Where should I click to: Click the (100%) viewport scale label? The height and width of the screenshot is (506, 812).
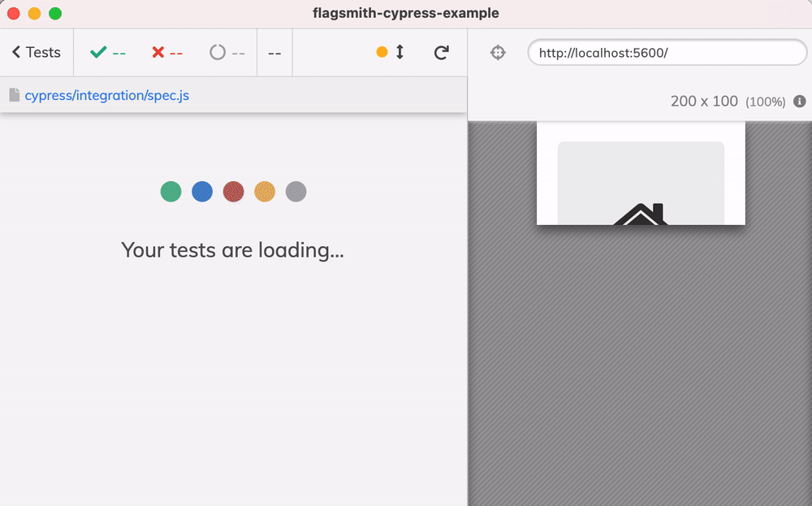coord(766,102)
